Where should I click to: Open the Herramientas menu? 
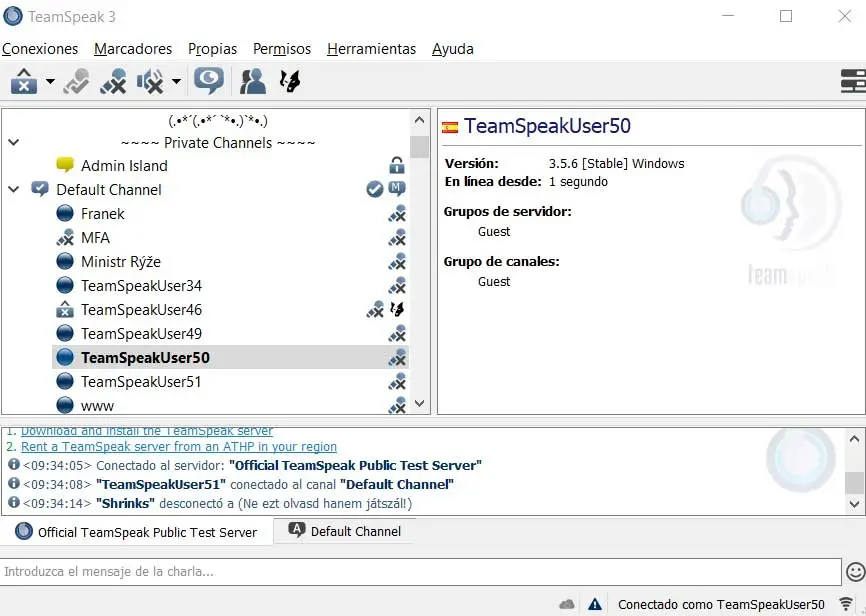click(x=372, y=49)
